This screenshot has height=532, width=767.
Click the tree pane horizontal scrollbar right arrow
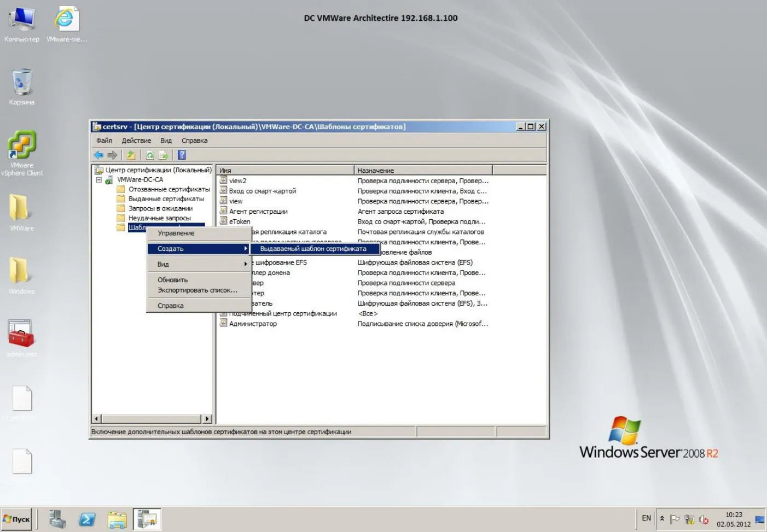pyautogui.click(x=207, y=419)
